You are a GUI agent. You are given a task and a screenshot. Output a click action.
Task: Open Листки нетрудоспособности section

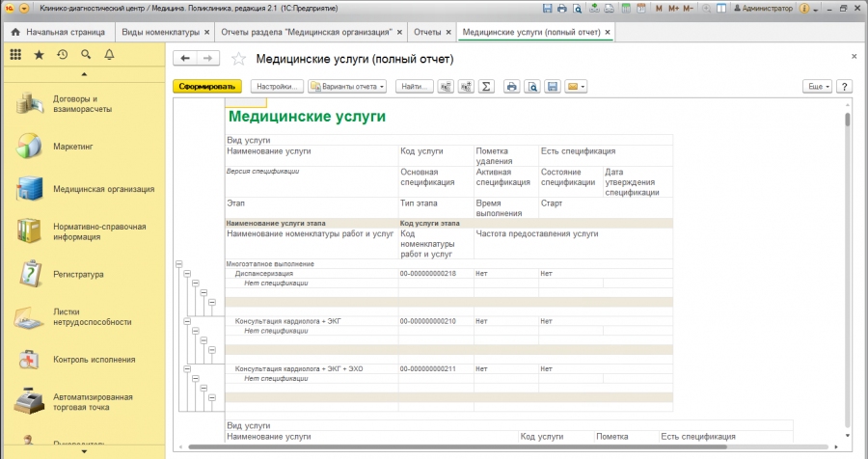(84, 316)
